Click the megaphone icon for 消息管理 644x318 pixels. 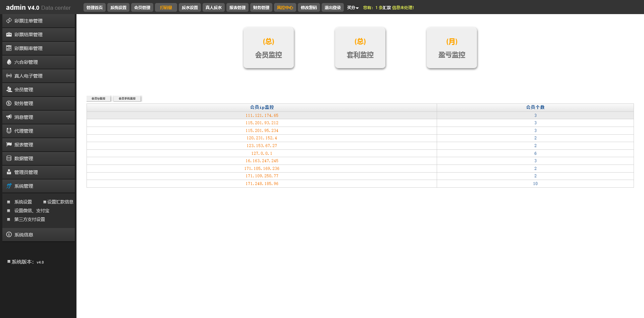tap(9, 117)
